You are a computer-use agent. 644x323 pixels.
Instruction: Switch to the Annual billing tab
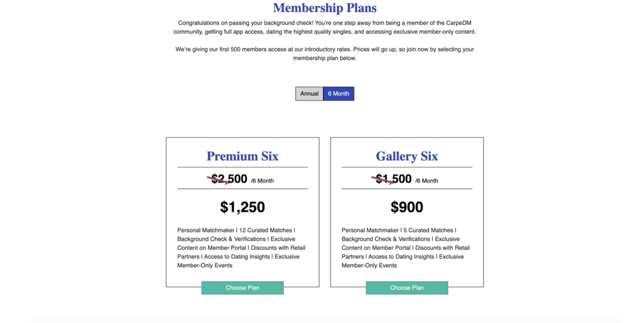[309, 94]
